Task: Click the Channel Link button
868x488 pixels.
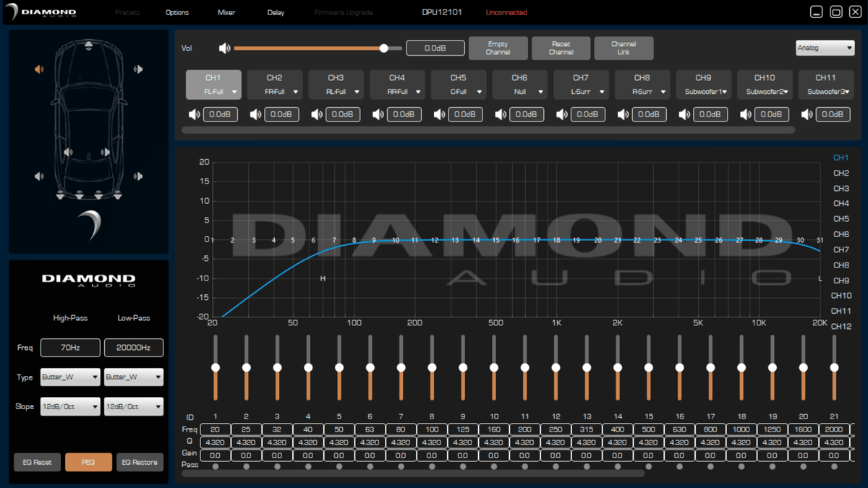Action: tap(624, 48)
